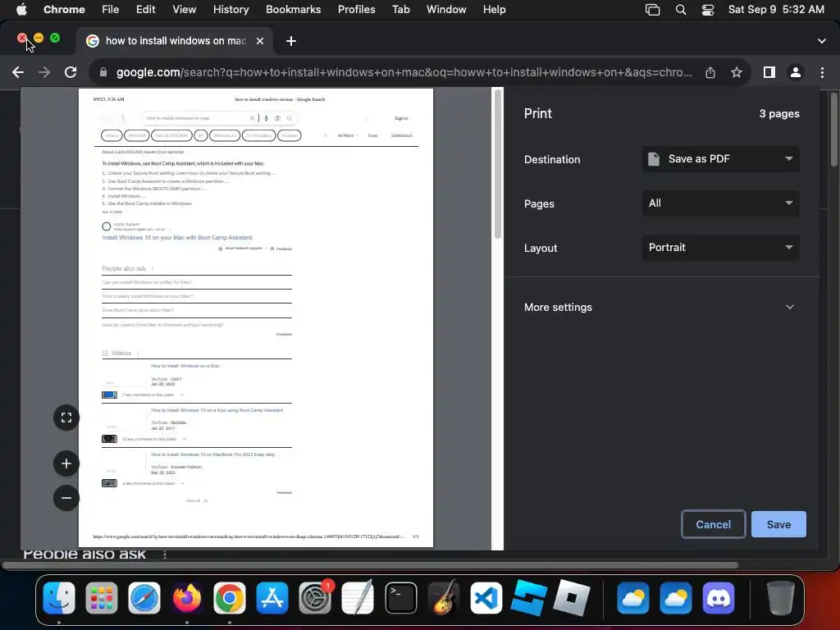Image resolution: width=840 pixels, height=630 pixels.
Task: Click the forward navigation arrow
Action: pos(44,72)
